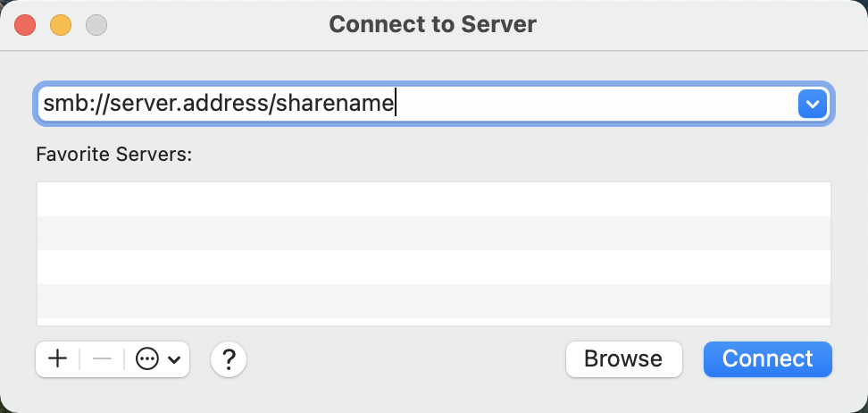Screen dimensions: 868x413
Task: Minimize the Connect to Server window
Action: [x=61, y=24]
